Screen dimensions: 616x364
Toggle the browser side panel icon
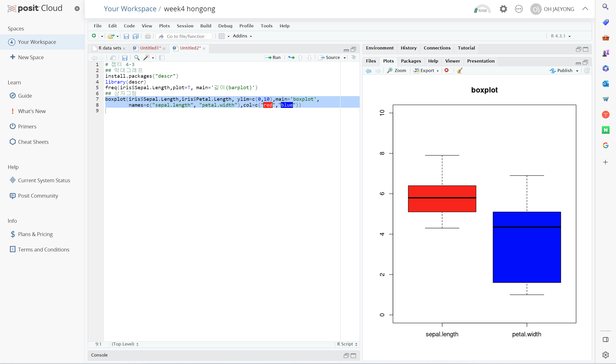point(605,340)
